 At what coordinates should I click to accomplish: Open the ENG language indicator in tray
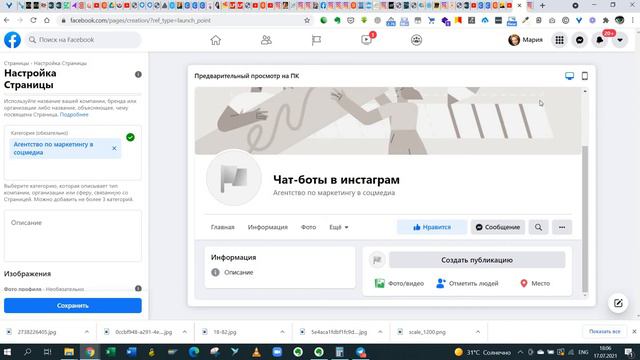(583, 352)
